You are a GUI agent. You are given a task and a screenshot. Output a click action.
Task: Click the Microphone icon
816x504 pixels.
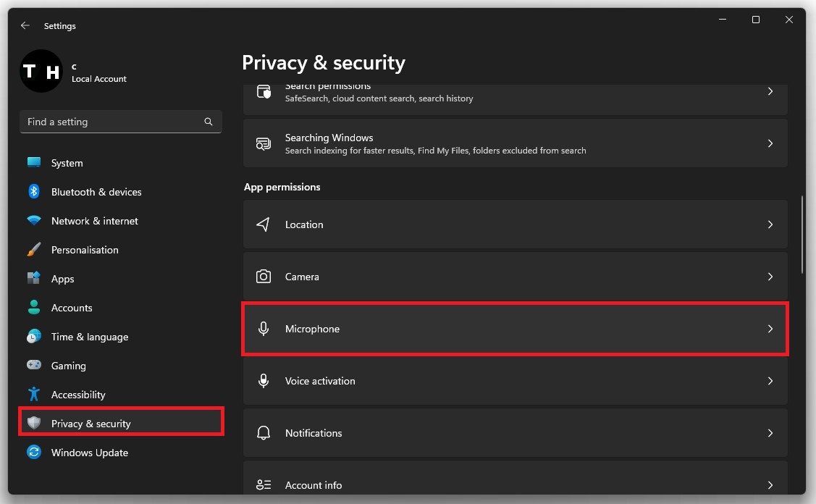tap(264, 329)
